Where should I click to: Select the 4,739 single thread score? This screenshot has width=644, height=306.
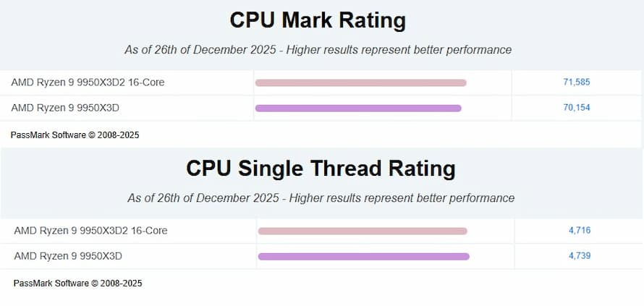[x=580, y=256]
